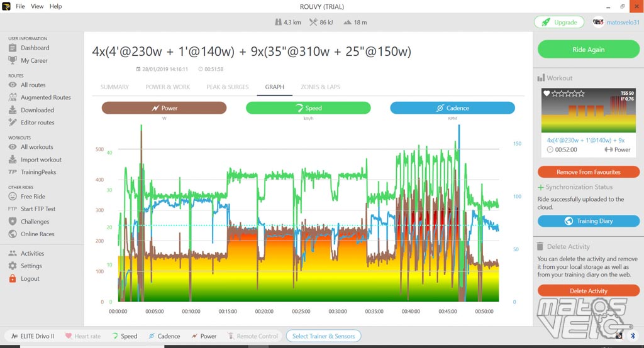The height and width of the screenshot is (348, 644).
Task: Click Heart rate sensor indicator
Action: [x=82, y=336]
